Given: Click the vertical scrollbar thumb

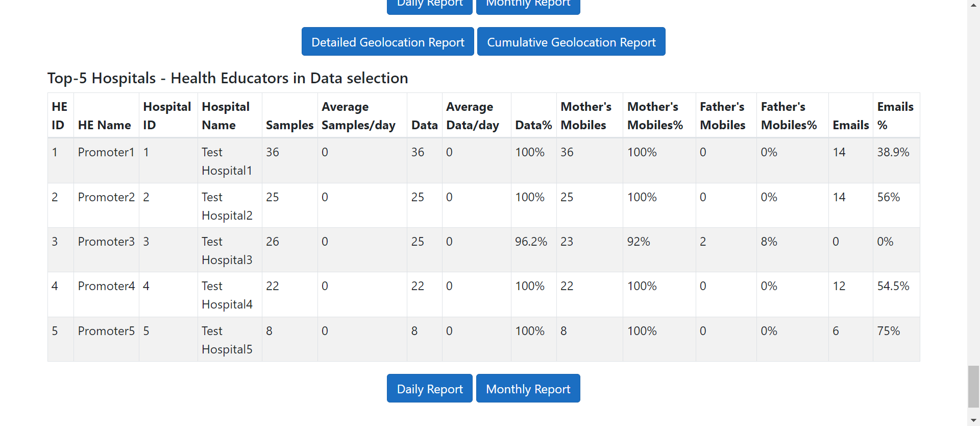Looking at the screenshot, I should pyautogui.click(x=973, y=386).
